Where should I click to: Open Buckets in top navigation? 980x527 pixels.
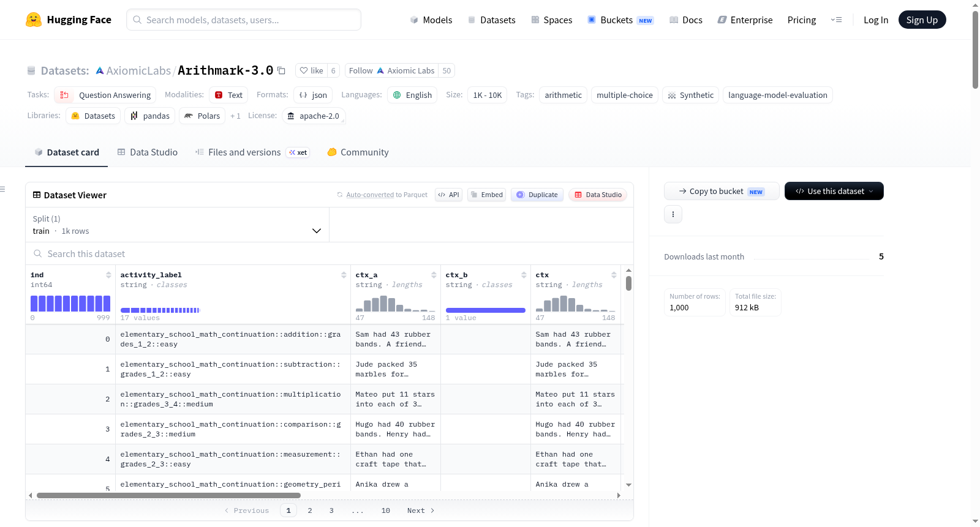coord(620,20)
